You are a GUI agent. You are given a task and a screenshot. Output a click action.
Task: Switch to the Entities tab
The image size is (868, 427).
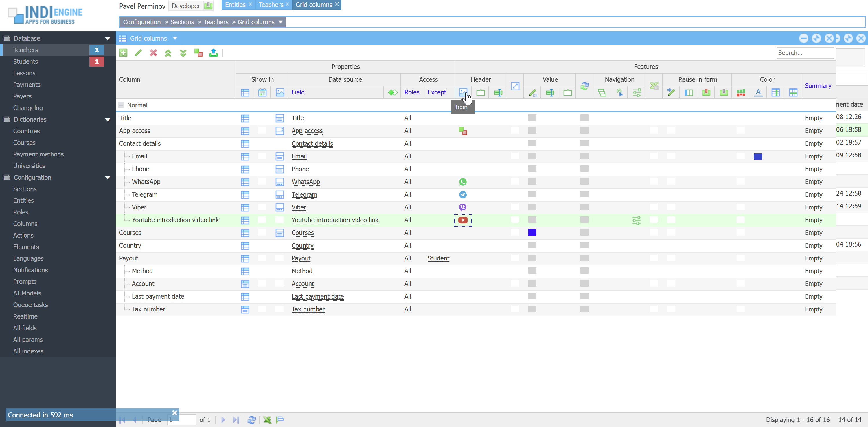click(235, 5)
